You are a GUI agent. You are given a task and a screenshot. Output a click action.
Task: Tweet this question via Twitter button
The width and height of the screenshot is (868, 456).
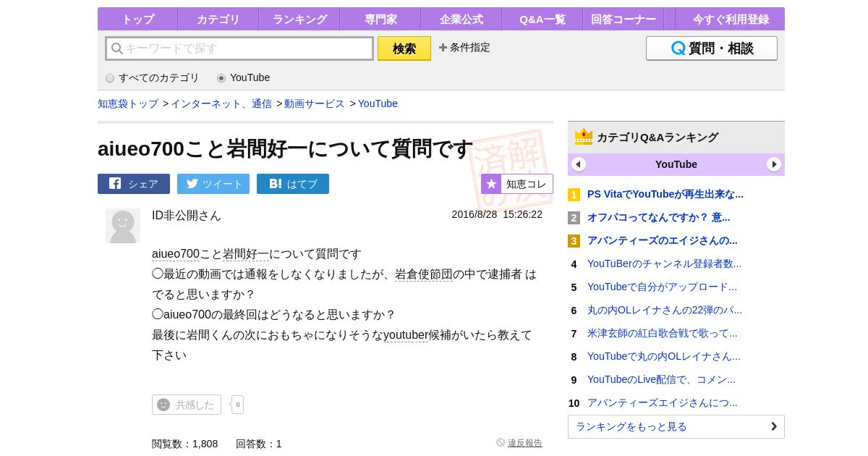pos(213,184)
